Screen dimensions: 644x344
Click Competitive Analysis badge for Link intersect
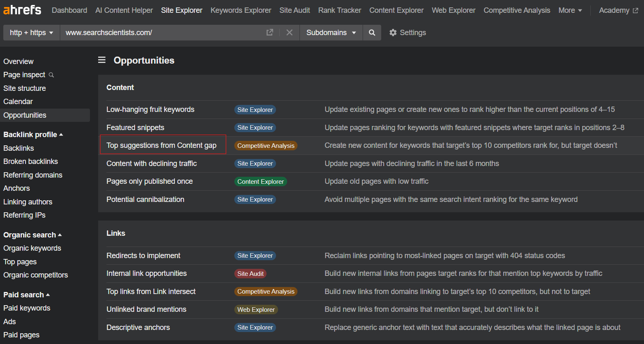point(266,292)
